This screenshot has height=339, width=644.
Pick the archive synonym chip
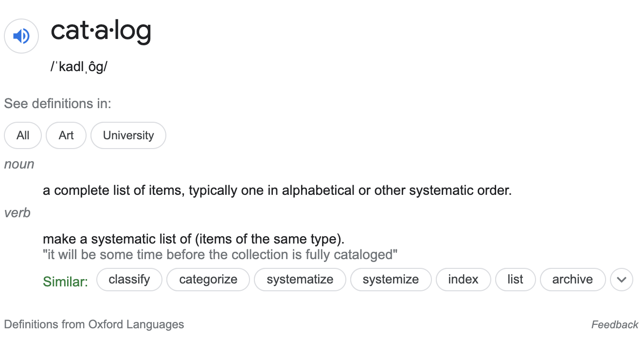coord(572,280)
